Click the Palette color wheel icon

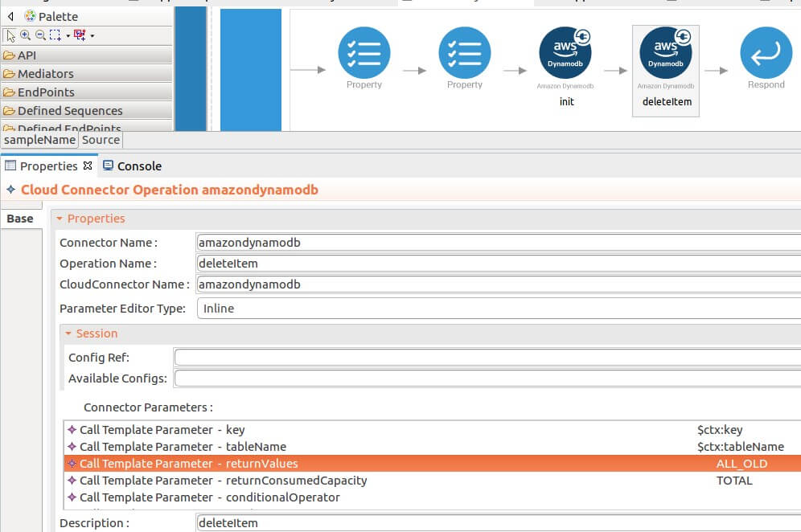point(30,16)
